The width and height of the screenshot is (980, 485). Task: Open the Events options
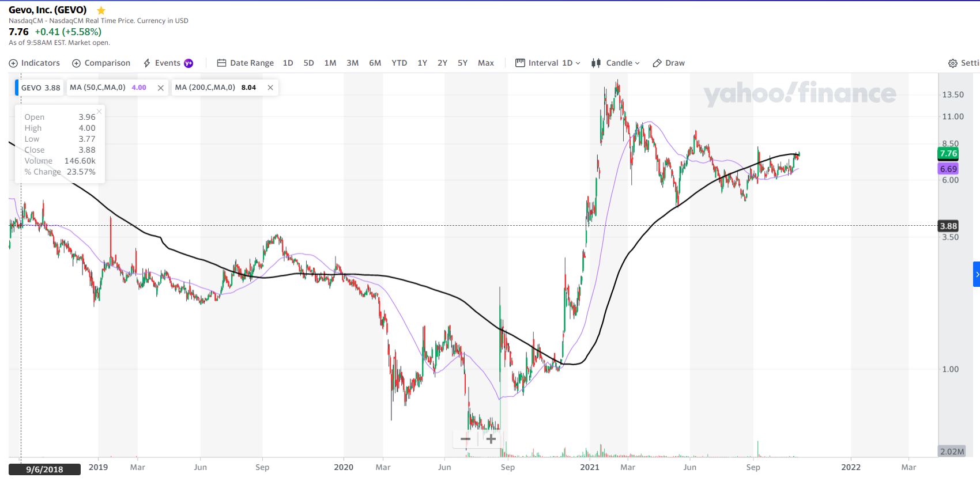click(x=168, y=63)
